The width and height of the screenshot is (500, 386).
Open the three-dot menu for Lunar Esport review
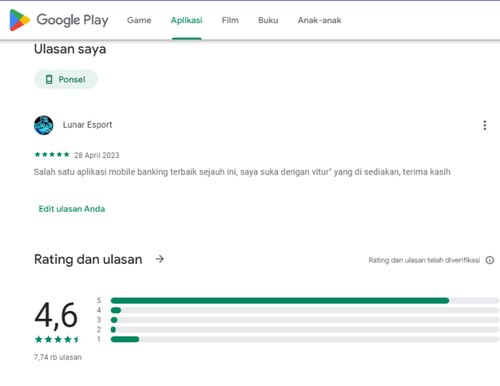485,125
